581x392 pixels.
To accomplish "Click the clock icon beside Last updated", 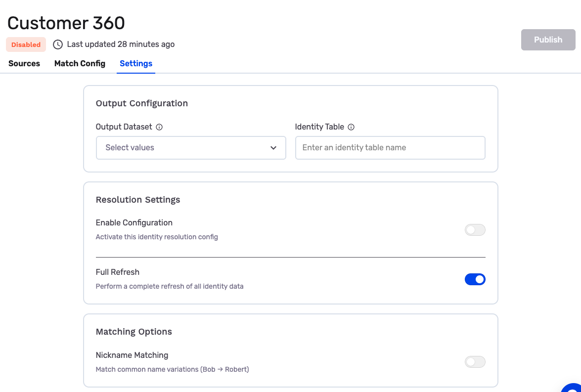I will [x=58, y=44].
